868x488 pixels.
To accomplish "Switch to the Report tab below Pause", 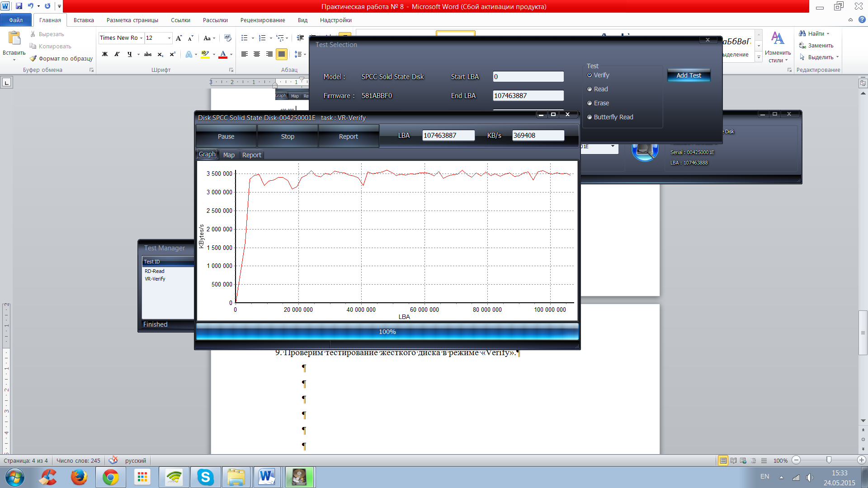I will pos(251,155).
